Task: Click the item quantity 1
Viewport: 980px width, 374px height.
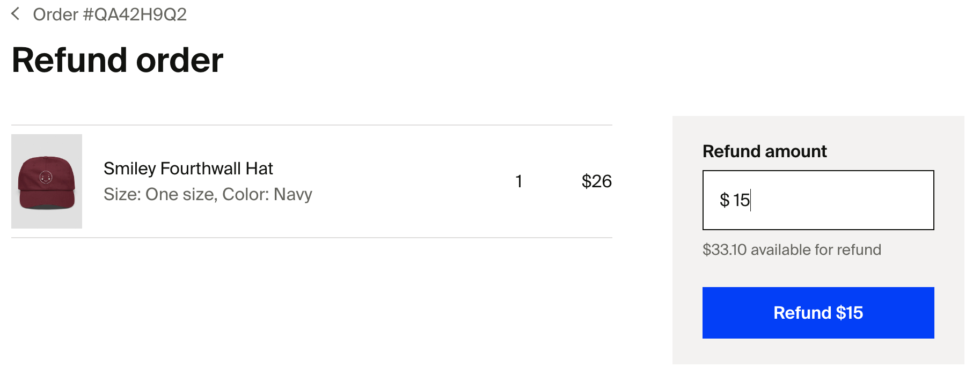Action: click(519, 181)
